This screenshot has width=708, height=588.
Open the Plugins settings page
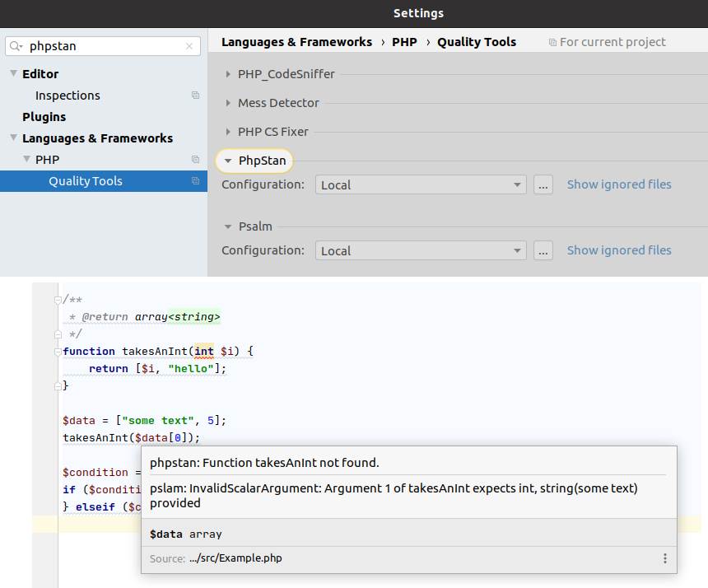click(x=44, y=116)
